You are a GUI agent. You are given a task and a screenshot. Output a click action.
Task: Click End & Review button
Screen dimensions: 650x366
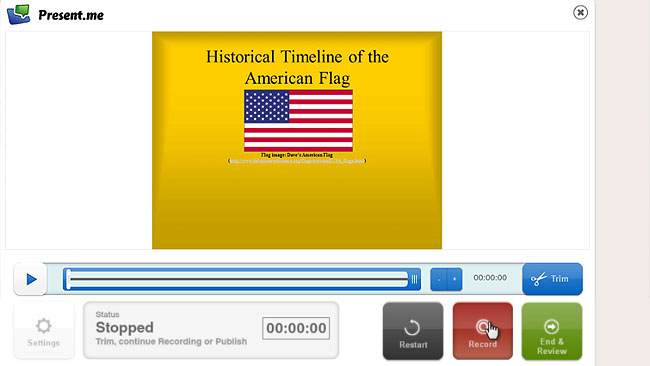552,331
